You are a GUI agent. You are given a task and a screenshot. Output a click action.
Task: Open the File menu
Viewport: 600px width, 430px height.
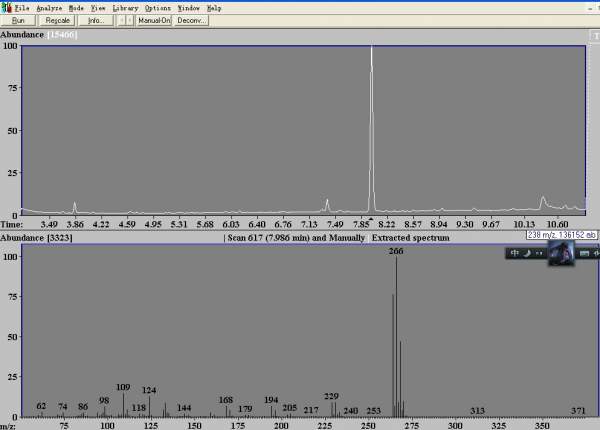pyautogui.click(x=22, y=8)
